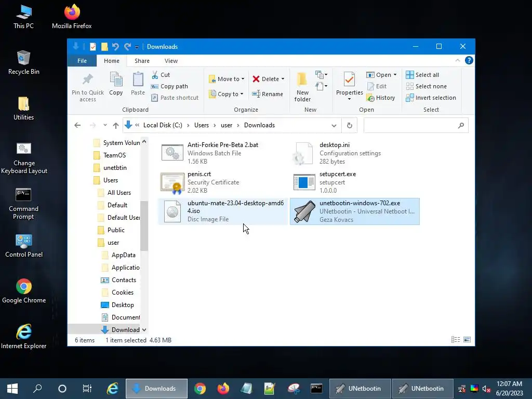Open Explorer Help question mark icon
532x399 pixels.
469,60
